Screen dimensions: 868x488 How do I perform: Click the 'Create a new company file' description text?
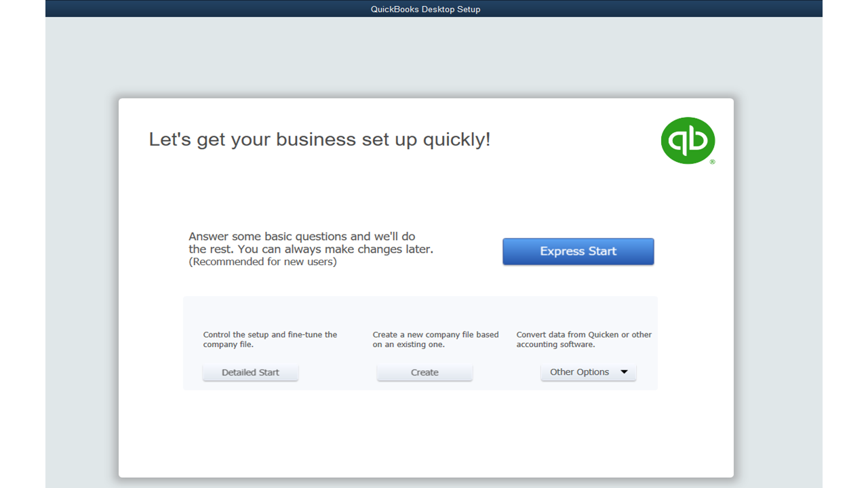coord(435,339)
